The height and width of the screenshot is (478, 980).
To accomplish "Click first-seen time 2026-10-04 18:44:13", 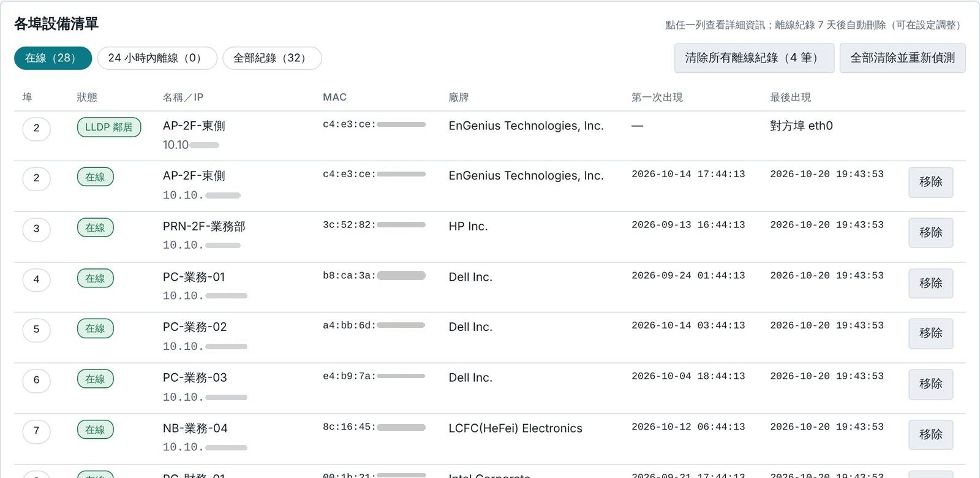I will 688,376.
